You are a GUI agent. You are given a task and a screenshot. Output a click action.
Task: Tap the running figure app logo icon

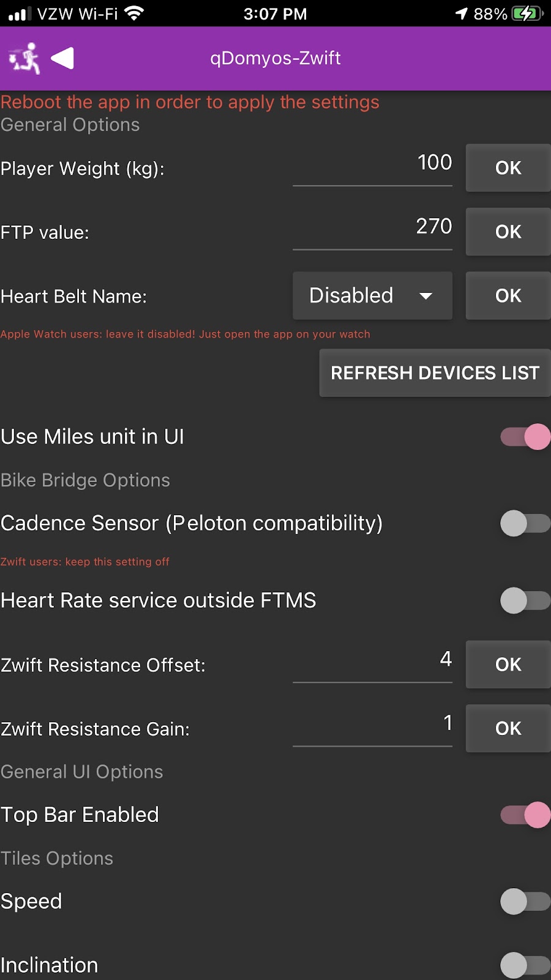click(x=24, y=59)
